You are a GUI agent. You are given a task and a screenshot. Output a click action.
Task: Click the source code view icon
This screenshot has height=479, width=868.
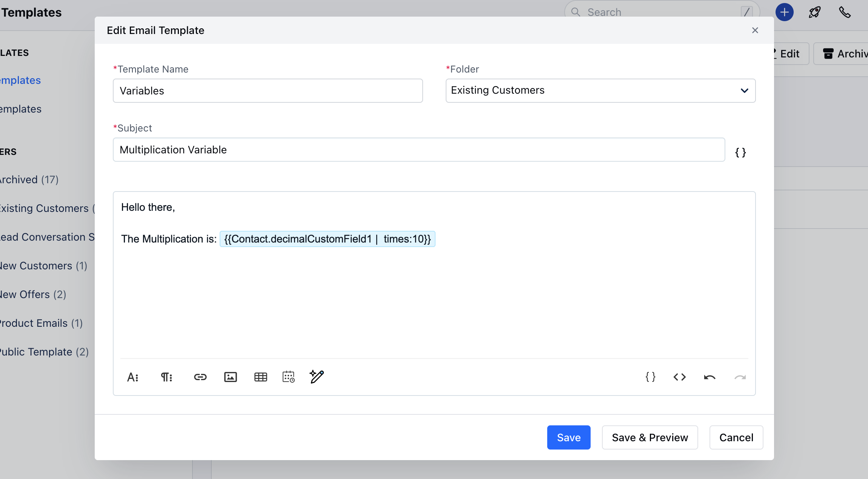679,376
